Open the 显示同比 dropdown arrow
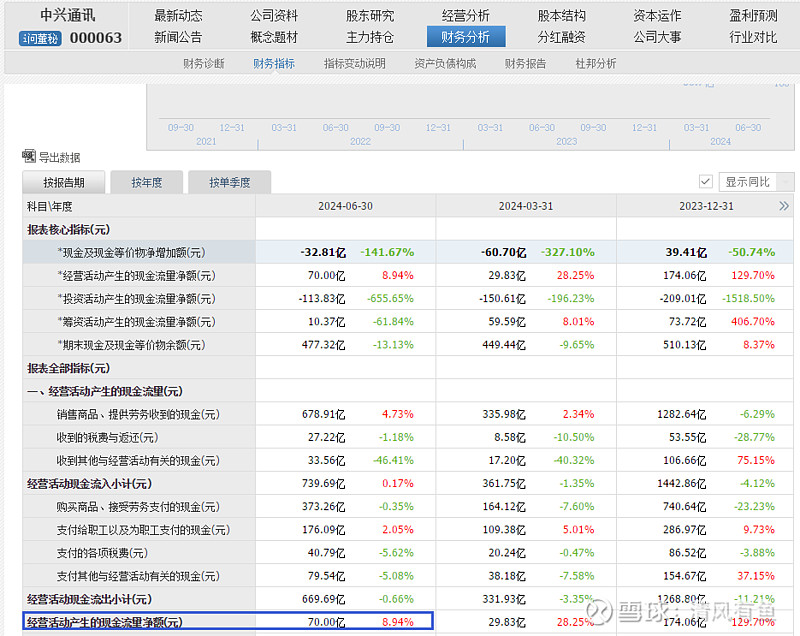This screenshot has width=800, height=636. click(x=786, y=182)
